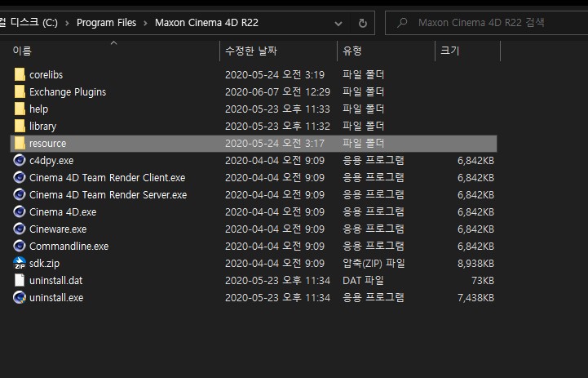Viewport: 588px width, 378px height.
Task: Click the corelibs folder icon
Action: [x=20, y=74]
